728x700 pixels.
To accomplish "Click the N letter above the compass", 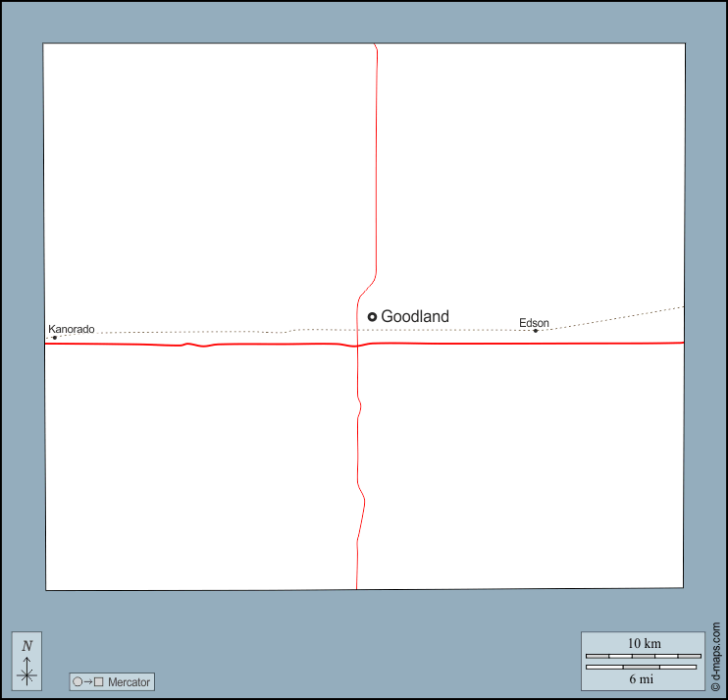I will [x=27, y=646].
